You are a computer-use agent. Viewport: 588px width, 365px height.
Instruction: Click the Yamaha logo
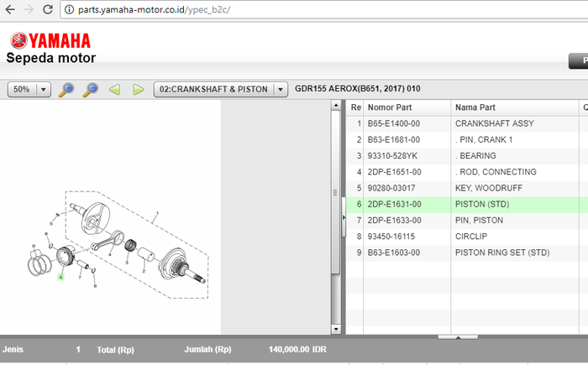[50, 41]
